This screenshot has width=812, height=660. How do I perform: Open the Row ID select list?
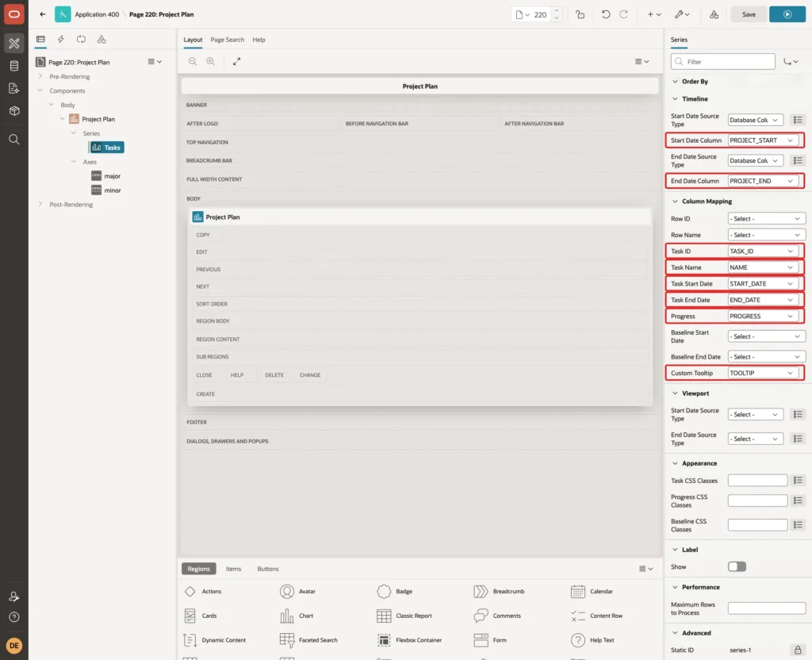click(x=767, y=219)
